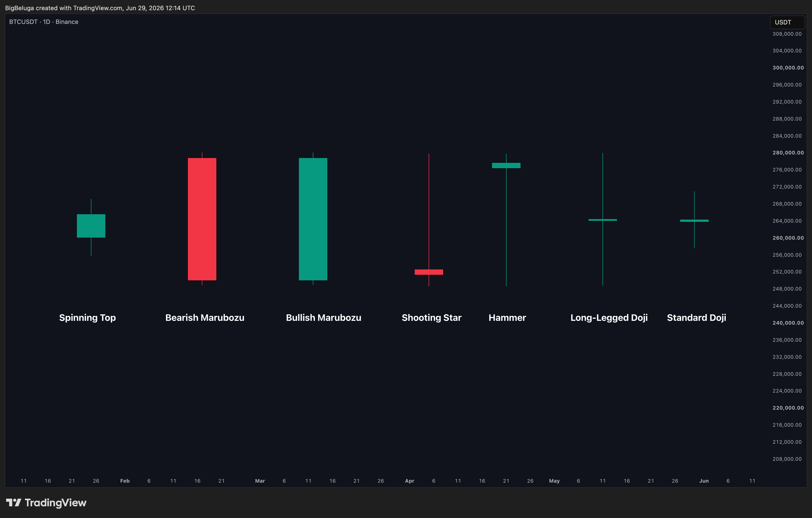
Task: Open the USDT currency selector
Action: [x=787, y=22]
